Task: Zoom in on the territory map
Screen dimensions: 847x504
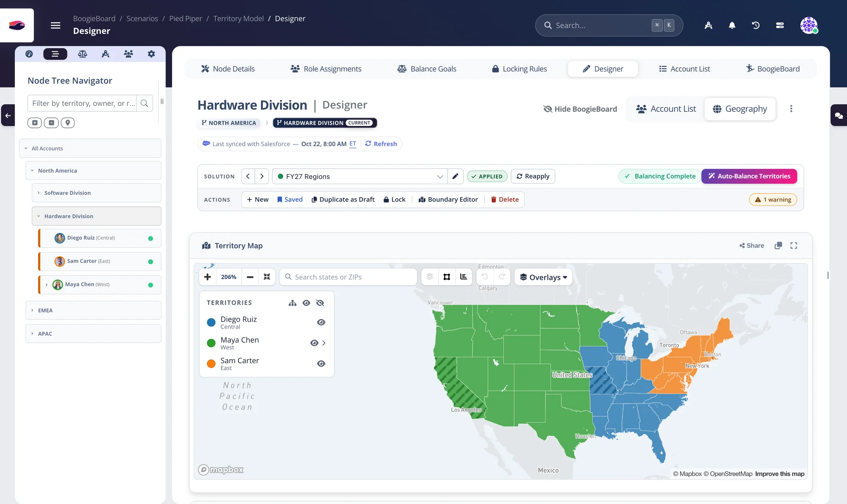Action: (x=208, y=277)
